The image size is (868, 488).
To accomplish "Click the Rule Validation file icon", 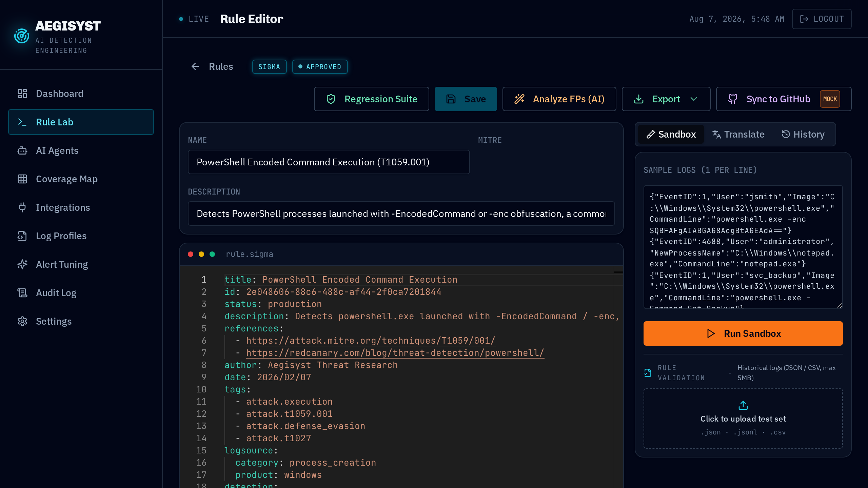I will 648,373.
